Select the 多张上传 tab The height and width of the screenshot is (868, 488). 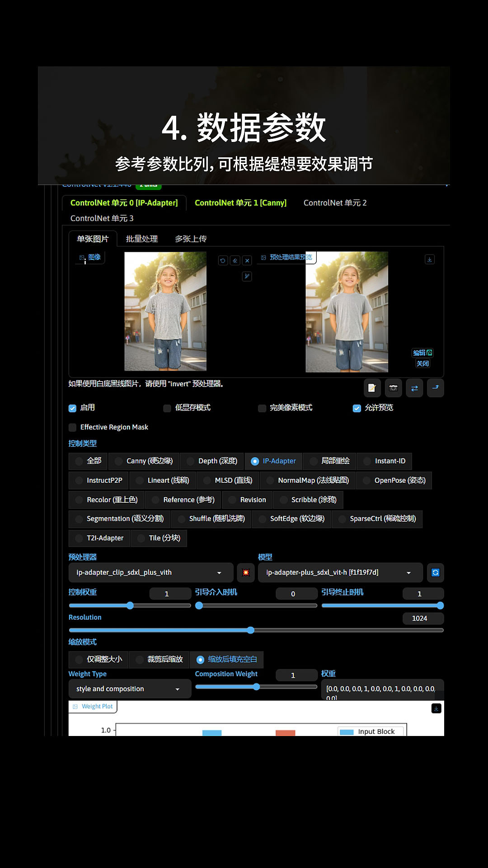click(191, 239)
